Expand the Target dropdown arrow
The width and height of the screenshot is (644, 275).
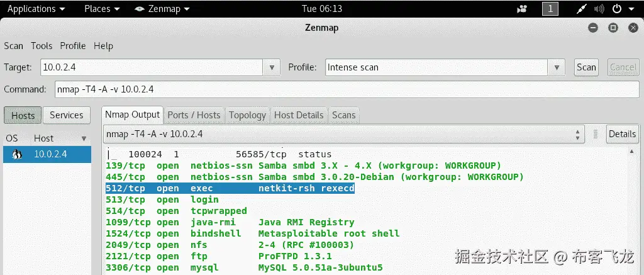(272, 67)
